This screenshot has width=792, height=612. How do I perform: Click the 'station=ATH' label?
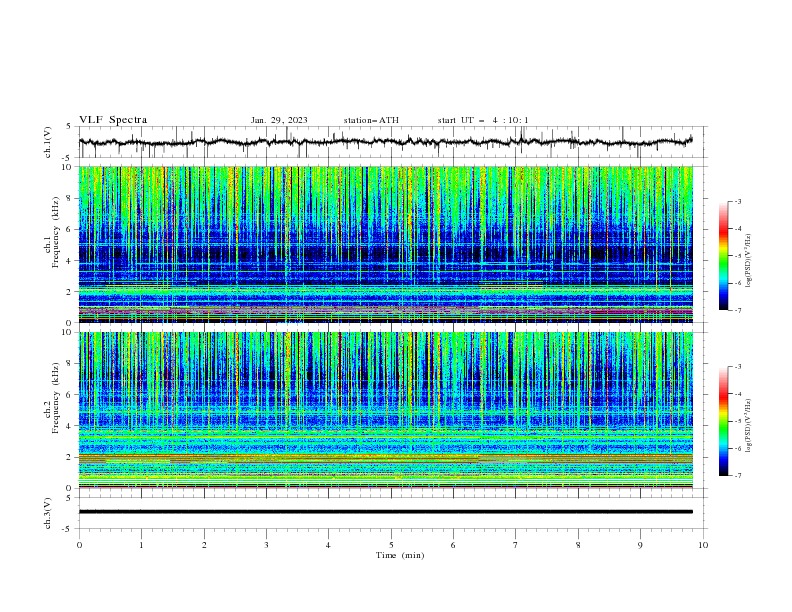[371, 120]
